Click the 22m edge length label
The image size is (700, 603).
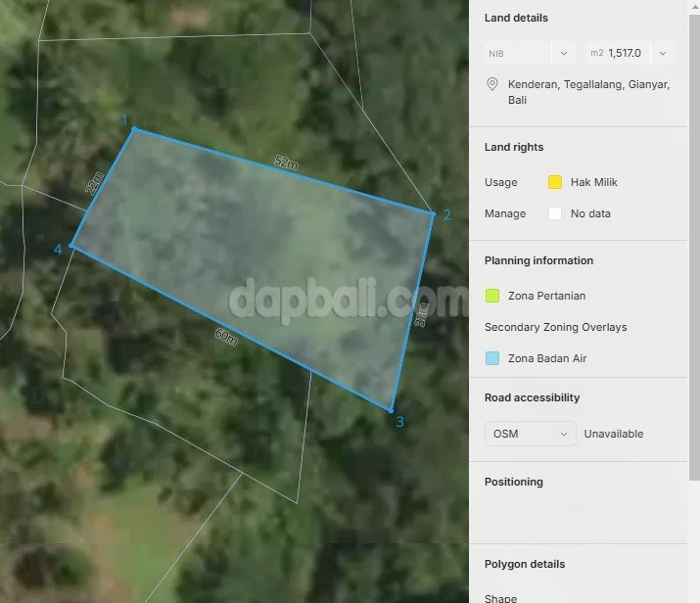point(95,183)
